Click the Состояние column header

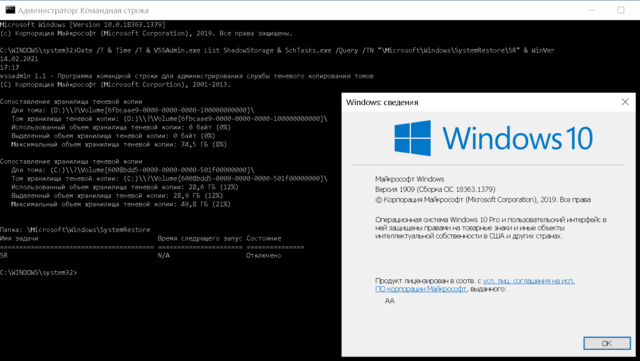263,238
